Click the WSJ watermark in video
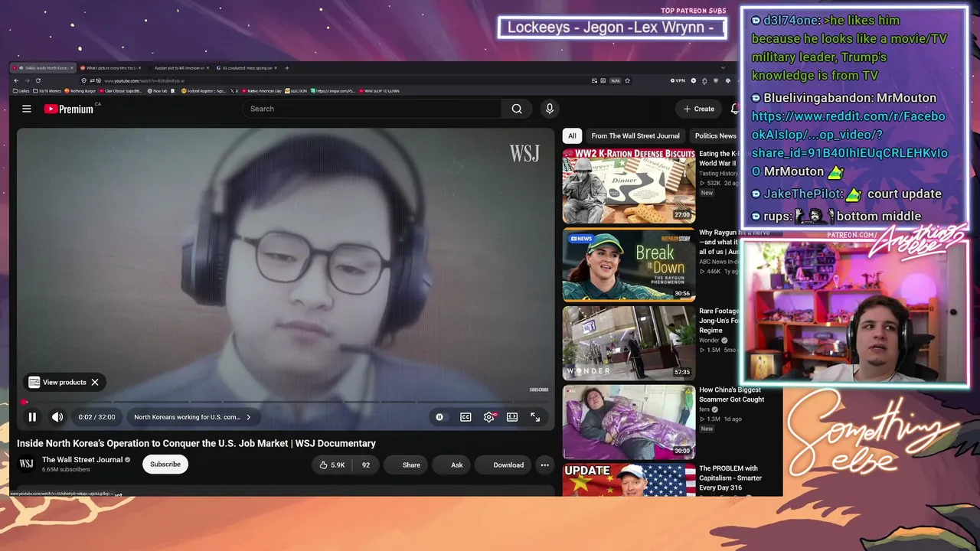Screen dimensions: 980x551 tap(524, 153)
